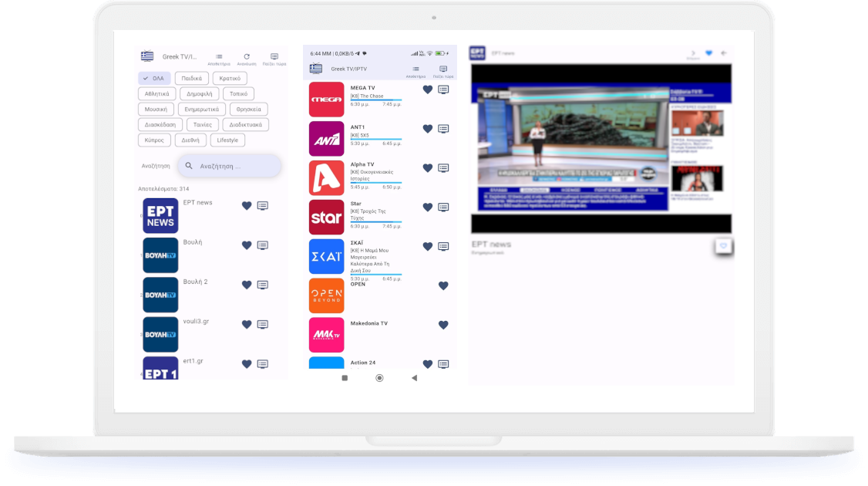This screenshot has height=486, width=868.
Task: Select the Μουσική category chip
Action: [x=155, y=109]
